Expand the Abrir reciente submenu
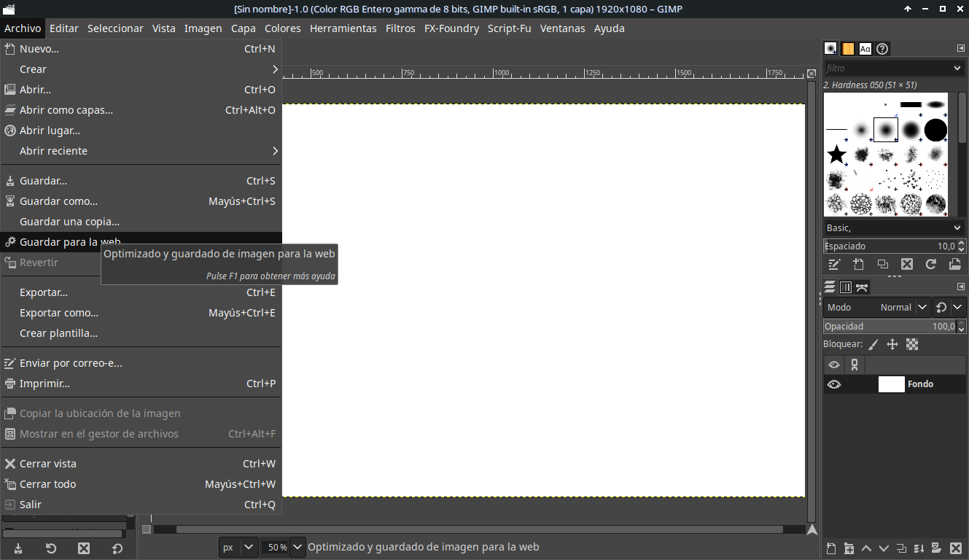The image size is (969, 560). [275, 151]
